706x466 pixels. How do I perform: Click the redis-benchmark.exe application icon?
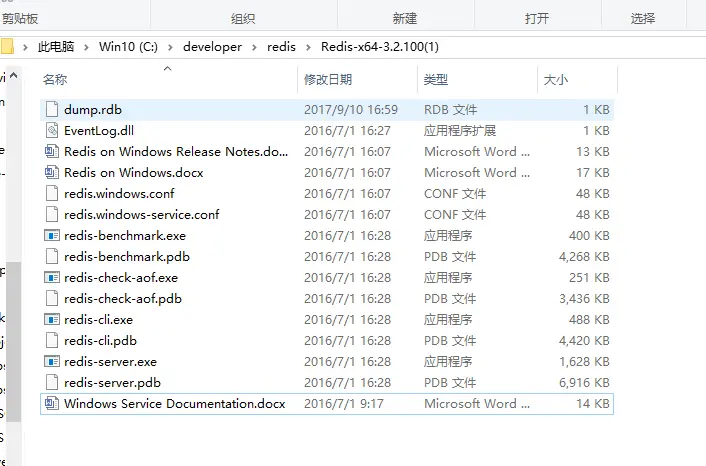(52, 235)
